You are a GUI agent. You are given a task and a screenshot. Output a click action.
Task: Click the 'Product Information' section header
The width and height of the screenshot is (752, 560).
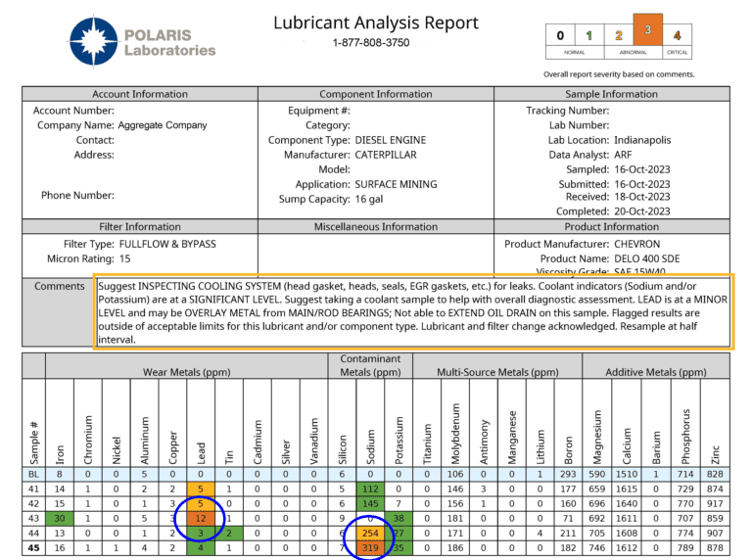coord(611,227)
